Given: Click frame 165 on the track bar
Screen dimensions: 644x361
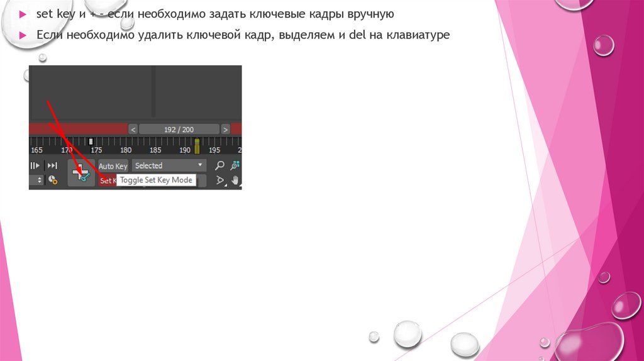Looking at the screenshot, I should 36,150.
